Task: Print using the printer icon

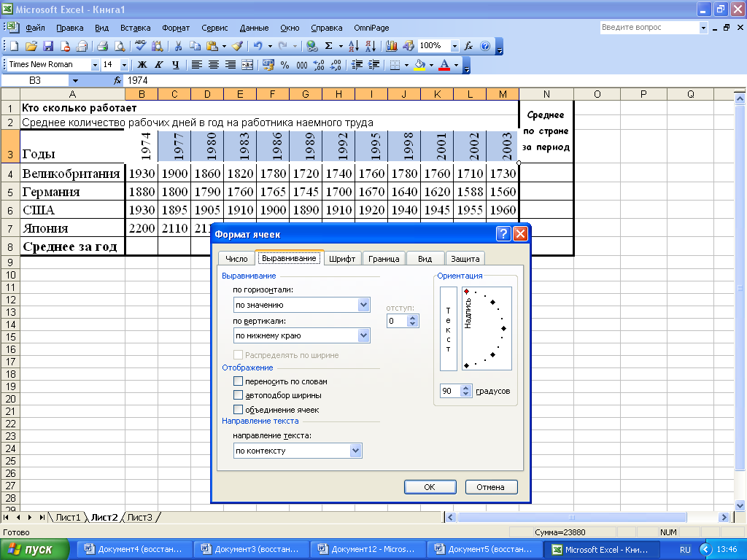Action: [x=102, y=46]
